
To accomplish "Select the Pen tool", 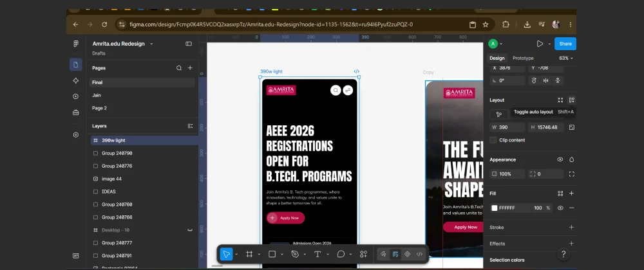I will pyautogui.click(x=295, y=254).
